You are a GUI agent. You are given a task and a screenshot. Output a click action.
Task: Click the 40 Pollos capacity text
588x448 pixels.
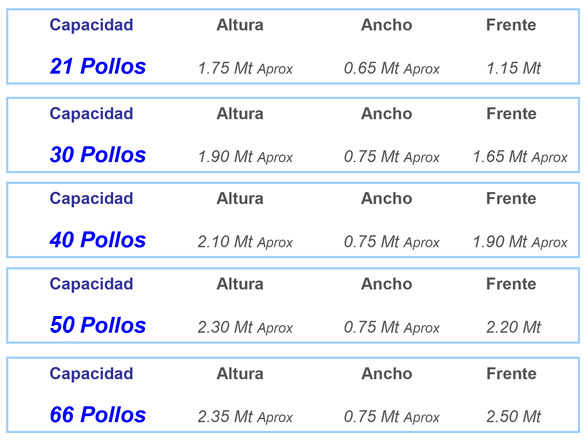coord(98,240)
